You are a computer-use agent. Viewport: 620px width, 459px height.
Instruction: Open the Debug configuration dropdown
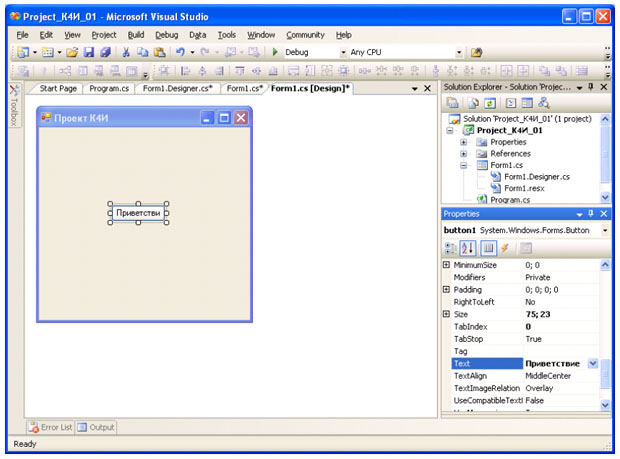pos(343,53)
